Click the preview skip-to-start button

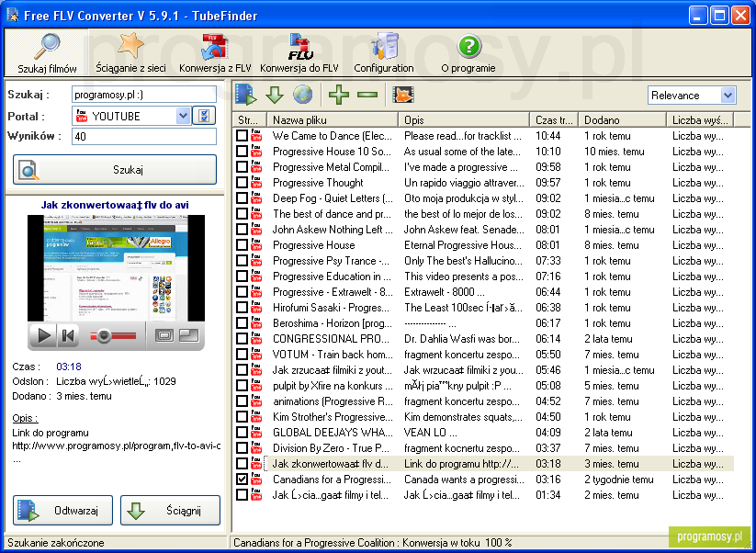click(68, 335)
